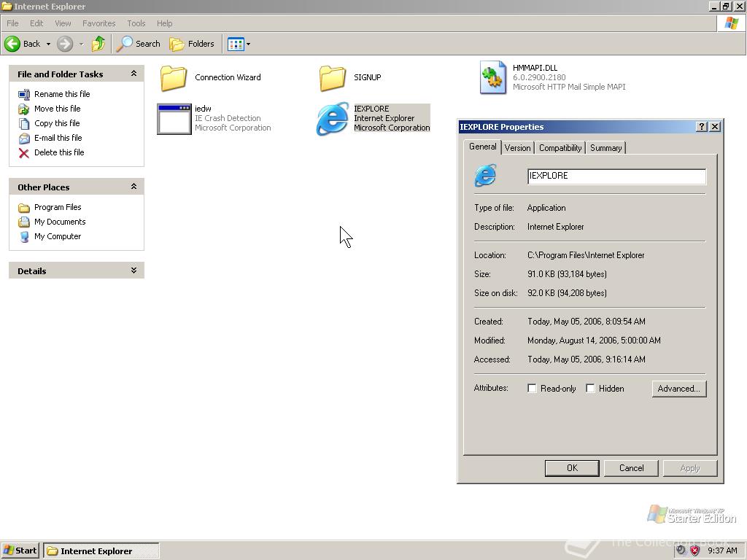Screen dimensions: 747x560
Task: Open the Help menu
Action: pos(164,23)
